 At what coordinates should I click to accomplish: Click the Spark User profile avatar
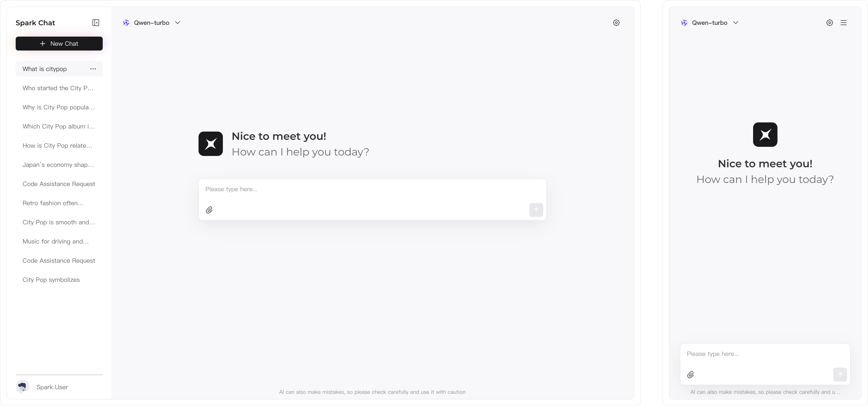click(23, 387)
